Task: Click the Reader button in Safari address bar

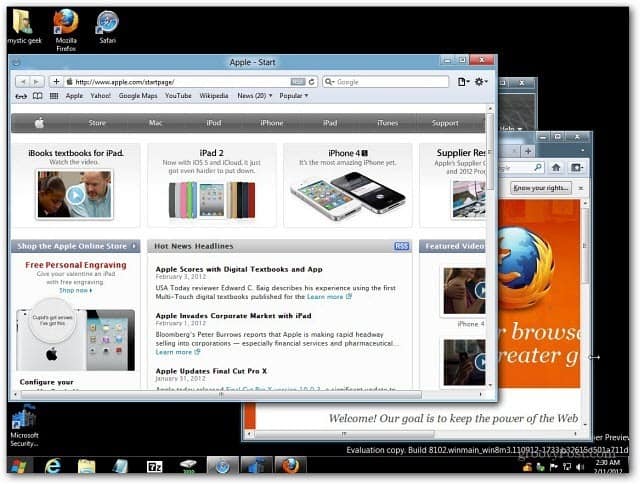Action: click(x=298, y=82)
